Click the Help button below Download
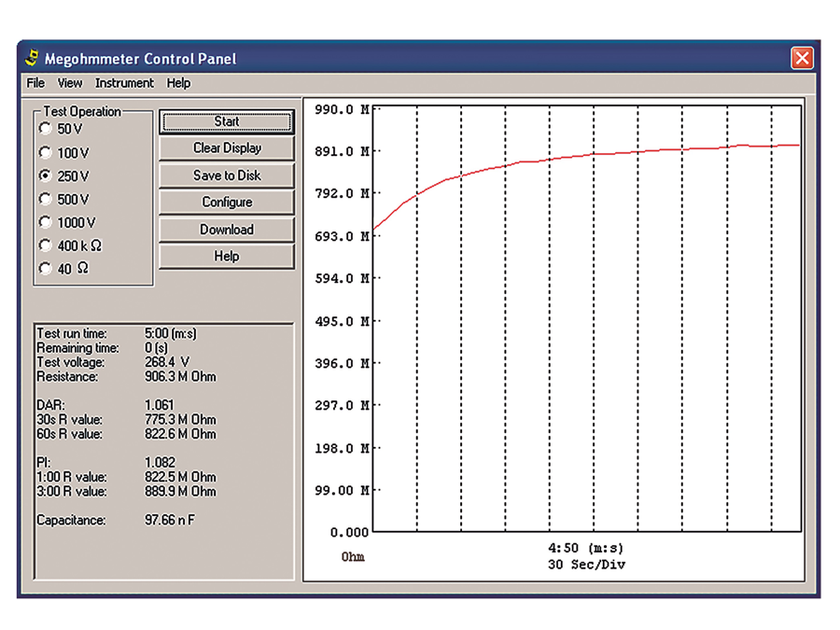Screen dimensions: 840x630 [x=227, y=256]
